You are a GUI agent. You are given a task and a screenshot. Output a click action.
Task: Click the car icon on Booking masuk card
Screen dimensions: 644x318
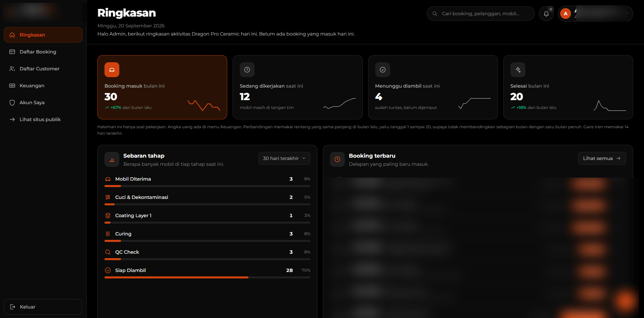click(x=112, y=70)
